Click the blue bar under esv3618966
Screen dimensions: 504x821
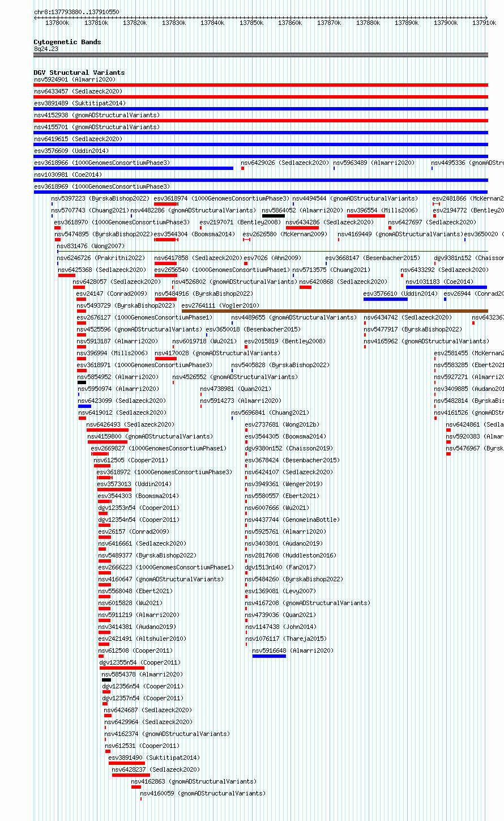pyautogui.click(x=134, y=168)
